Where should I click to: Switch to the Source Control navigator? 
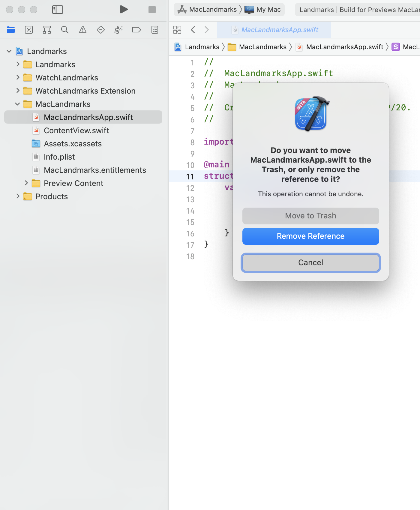pyautogui.click(x=29, y=30)
